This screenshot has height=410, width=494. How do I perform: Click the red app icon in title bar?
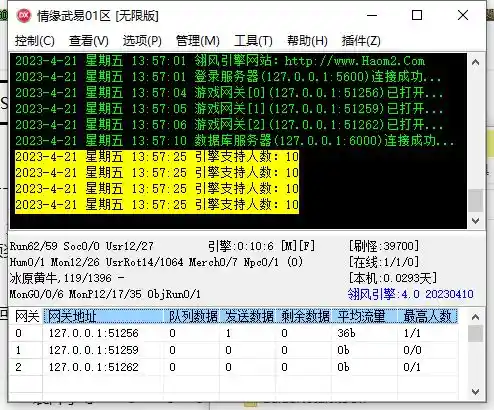click(24, 15)
